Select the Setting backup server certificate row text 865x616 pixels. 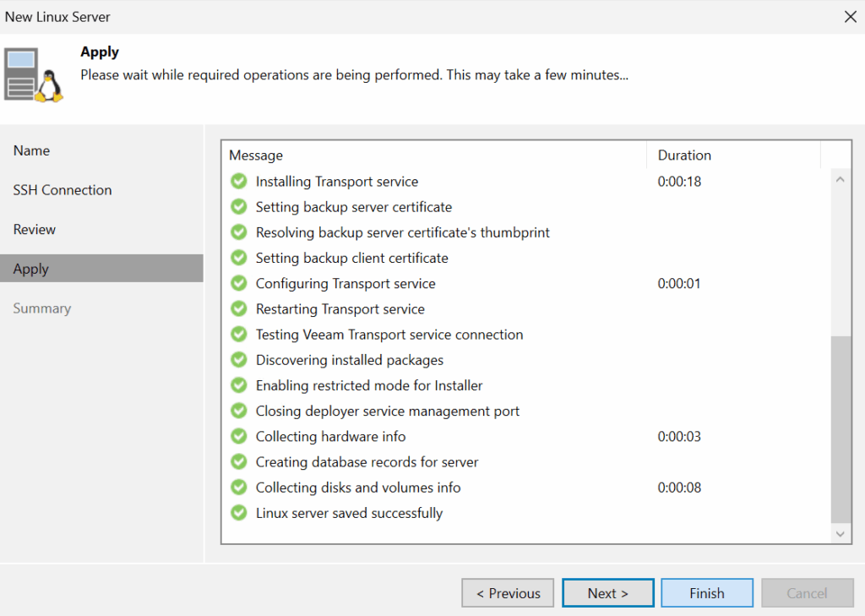coord(354,207)
